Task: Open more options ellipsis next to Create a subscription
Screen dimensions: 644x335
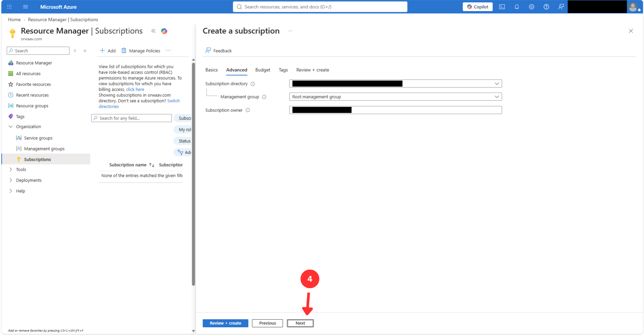Action: (290, 31)
